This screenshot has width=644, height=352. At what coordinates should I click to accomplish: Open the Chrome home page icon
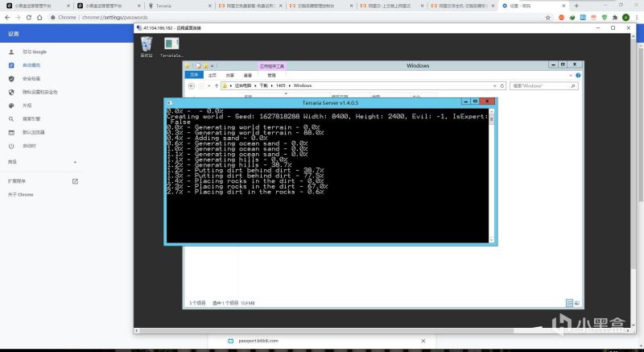(x=39, y=18)
